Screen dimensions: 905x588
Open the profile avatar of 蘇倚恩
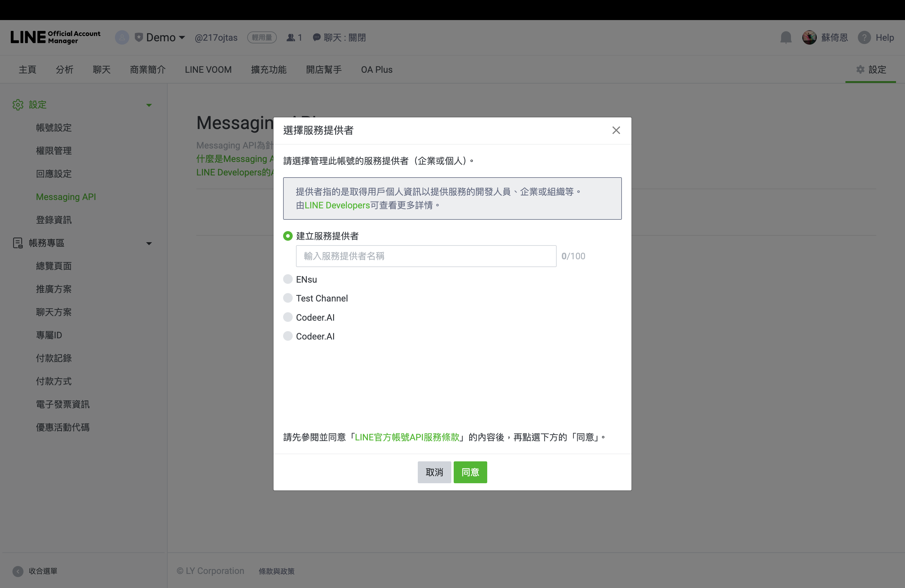810,37
